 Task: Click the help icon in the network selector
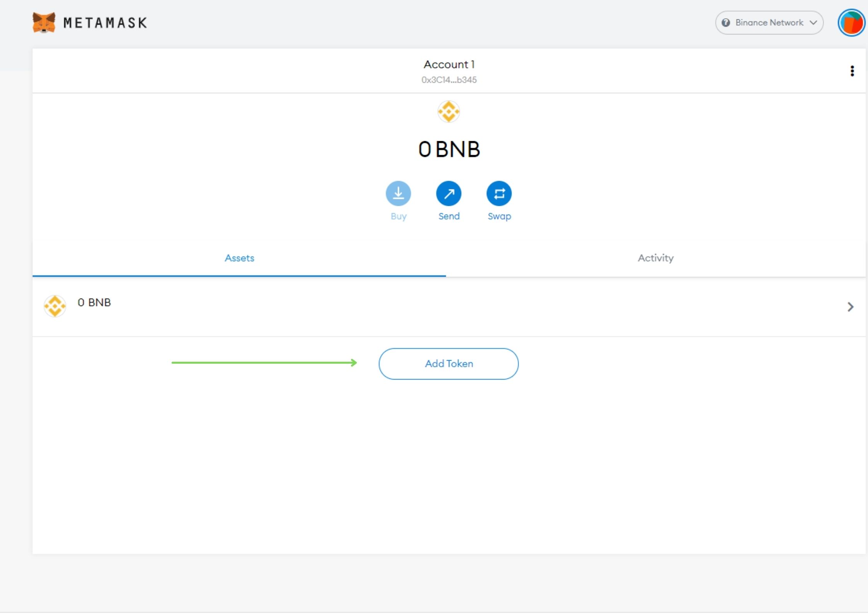(x=726, y=23)
